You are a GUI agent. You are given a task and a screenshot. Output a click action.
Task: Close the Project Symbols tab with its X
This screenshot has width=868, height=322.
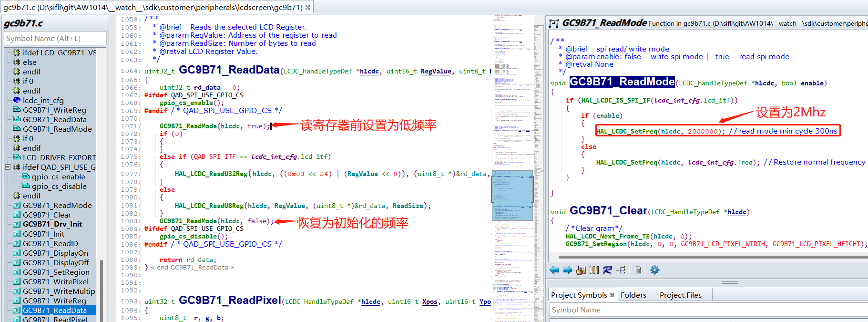click(x=612, y=295)
